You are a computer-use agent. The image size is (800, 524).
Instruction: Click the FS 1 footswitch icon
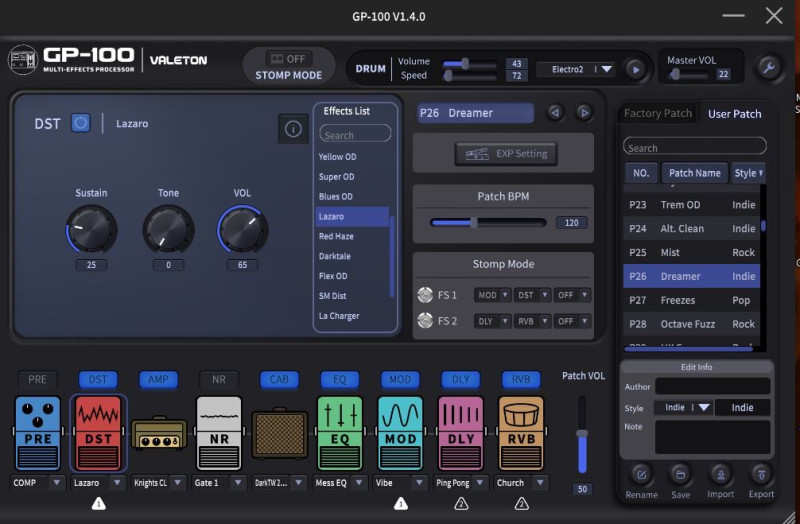coord(425,295)
